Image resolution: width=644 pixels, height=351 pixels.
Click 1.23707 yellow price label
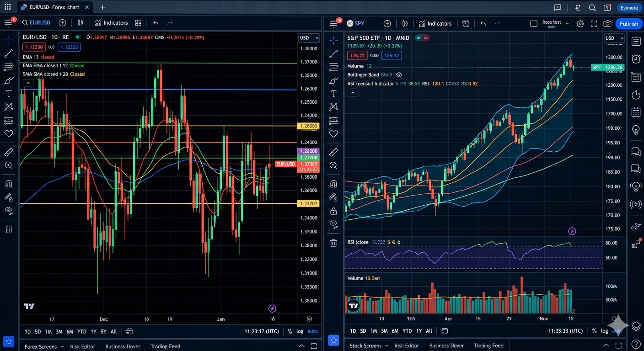click(x=309, y=203)
